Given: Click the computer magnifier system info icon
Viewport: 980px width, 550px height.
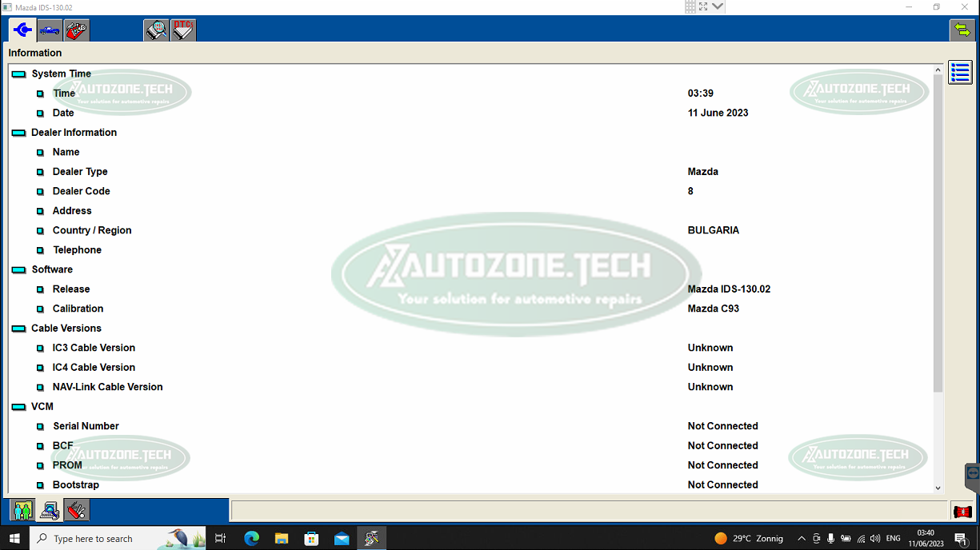Looking at the screenshot, I should (50, 510).
